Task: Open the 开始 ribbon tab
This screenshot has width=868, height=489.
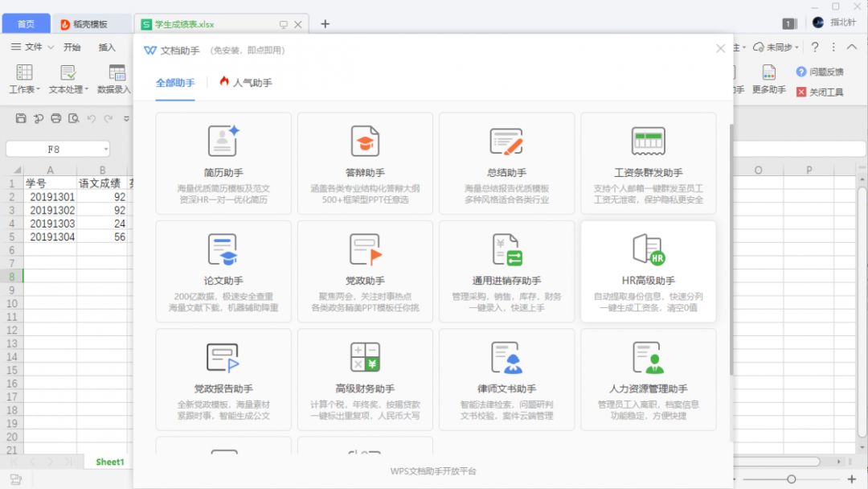Action: (x=72, y=47)
